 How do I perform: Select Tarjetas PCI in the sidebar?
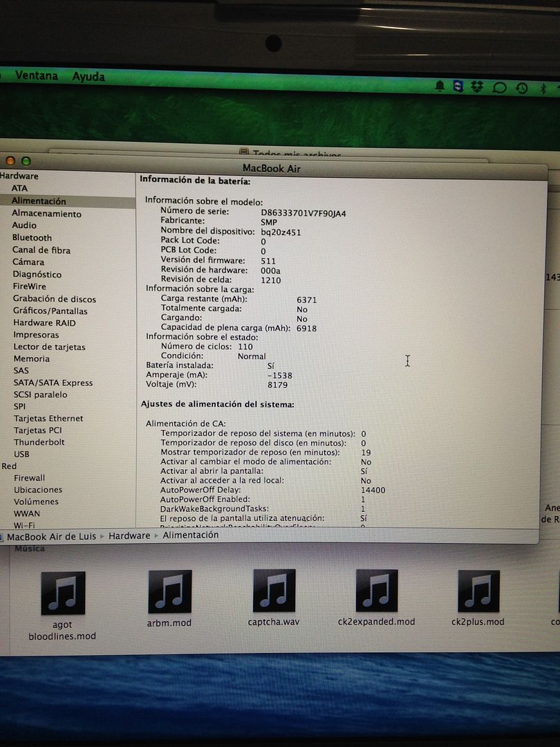point(38,430)
